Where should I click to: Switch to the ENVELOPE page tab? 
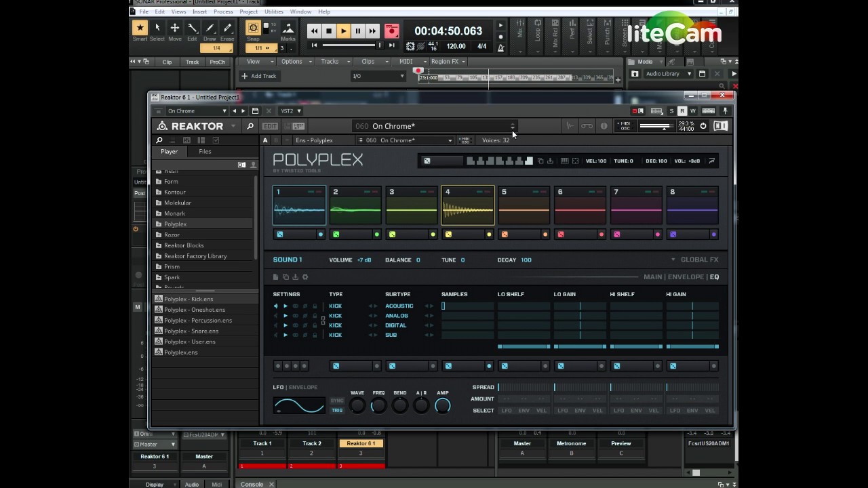coord(686,277)
